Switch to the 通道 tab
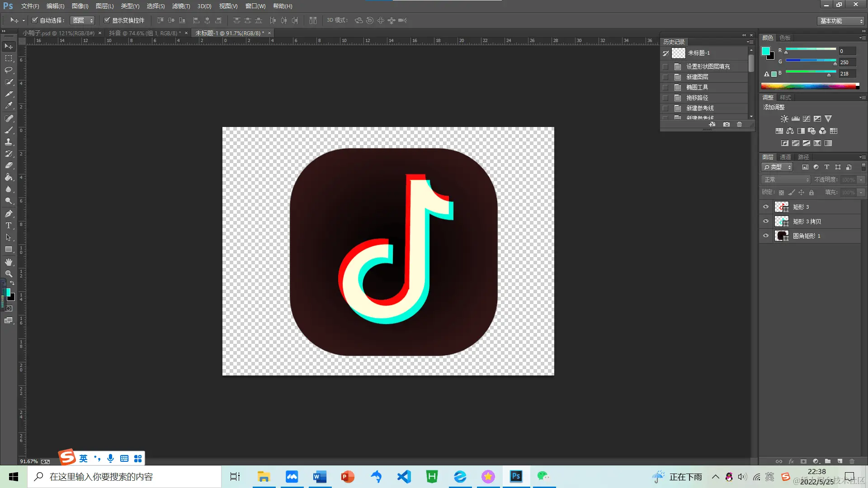This screenshot has height=488, width=868. (x=785, y=157)
